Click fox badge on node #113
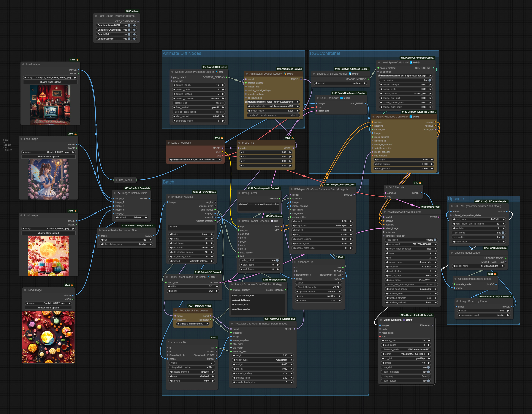532x414 pixels. 222,138
